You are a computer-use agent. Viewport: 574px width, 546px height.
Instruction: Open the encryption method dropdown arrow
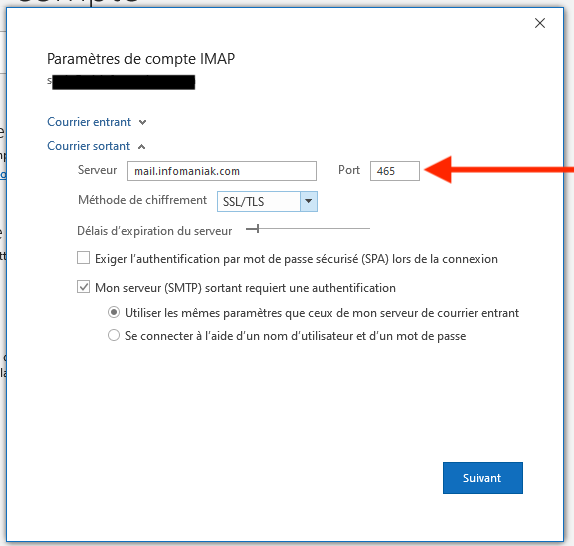(x=309, y=201)
